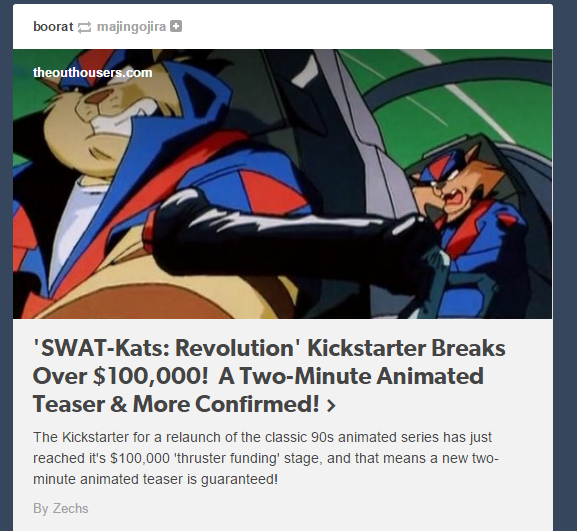Click the 'By Zechs' byline

(61, 508)
